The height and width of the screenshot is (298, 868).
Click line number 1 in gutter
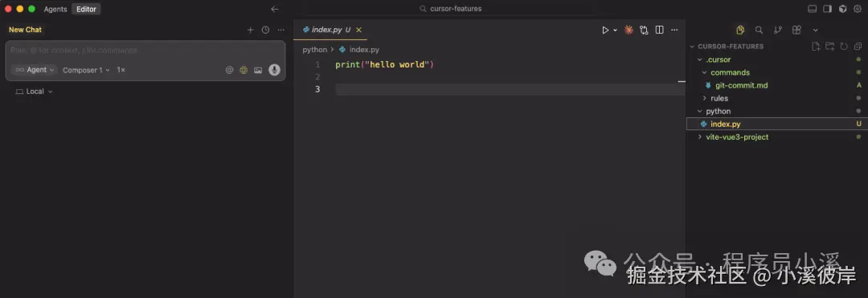click(x=317, y=65)
